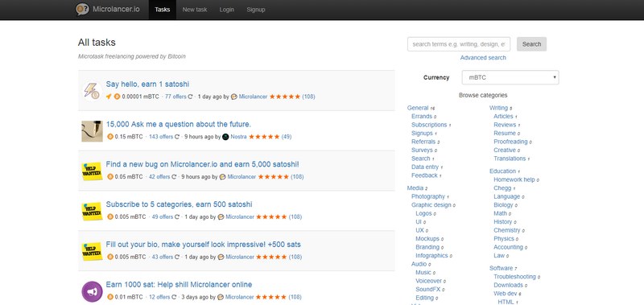644x305 pixels.
Task: Click the Microlancer.io logo icon
Action: click(82, 9)
